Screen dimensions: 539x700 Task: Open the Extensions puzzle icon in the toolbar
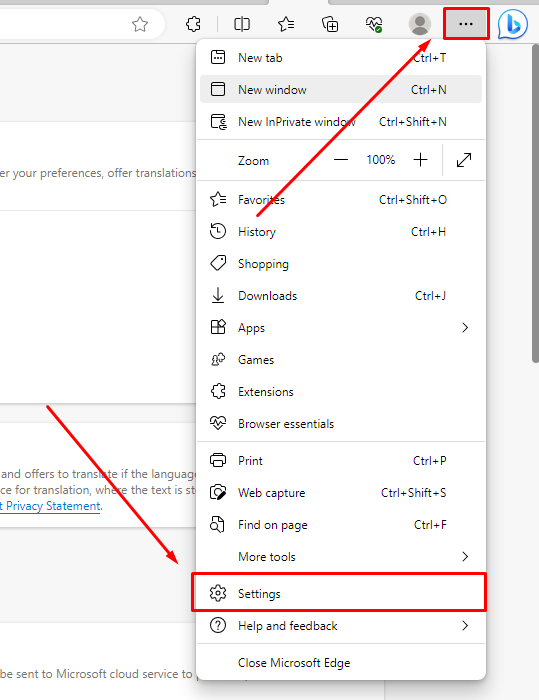pyautogui.click(x=193, y=24)
